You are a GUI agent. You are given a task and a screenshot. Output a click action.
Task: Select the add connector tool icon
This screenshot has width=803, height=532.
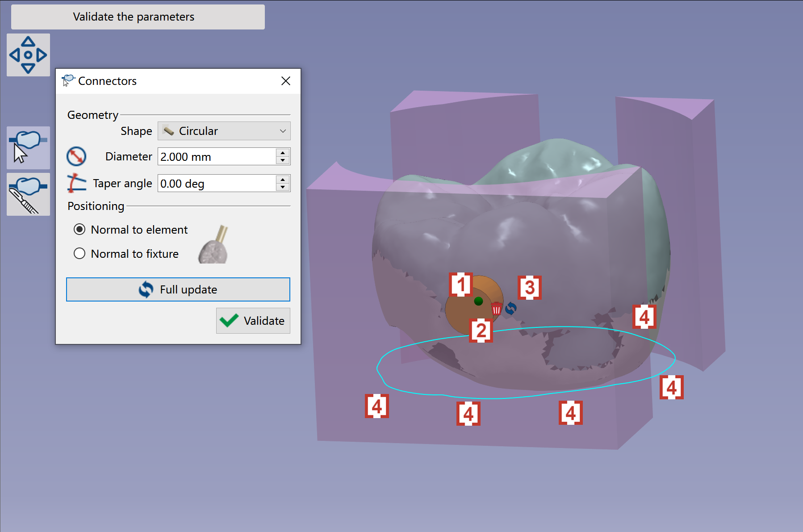click(28, 148)
